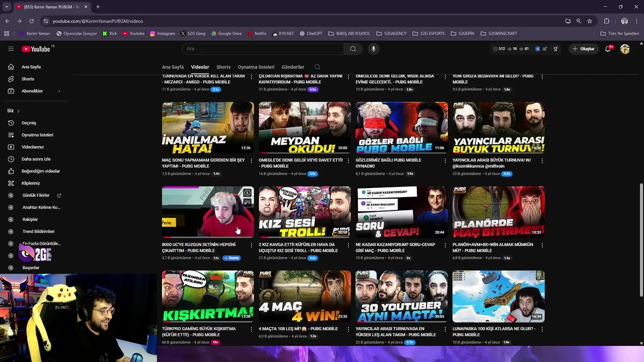Open options for MAÇ SONU YAPMAMAM video

(252, 161)
